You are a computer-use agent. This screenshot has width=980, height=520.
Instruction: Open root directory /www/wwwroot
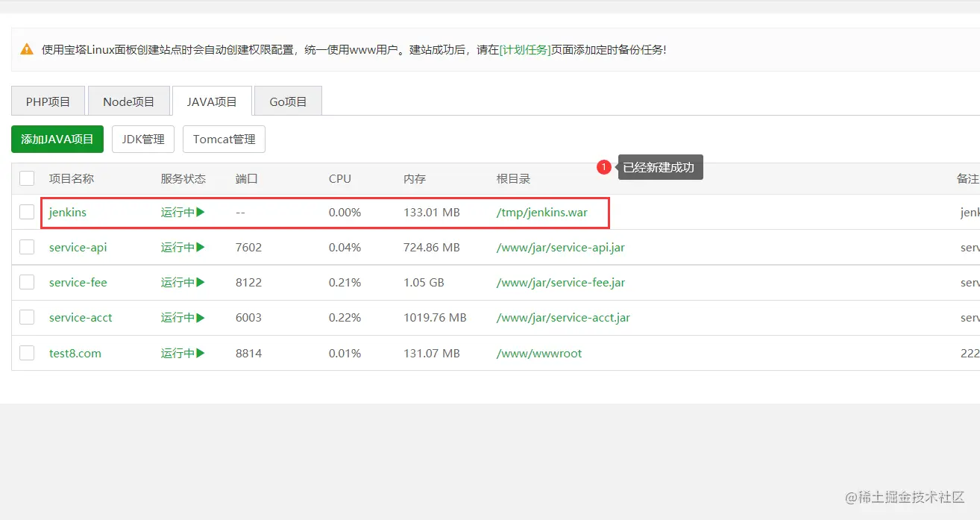(539, 353)
